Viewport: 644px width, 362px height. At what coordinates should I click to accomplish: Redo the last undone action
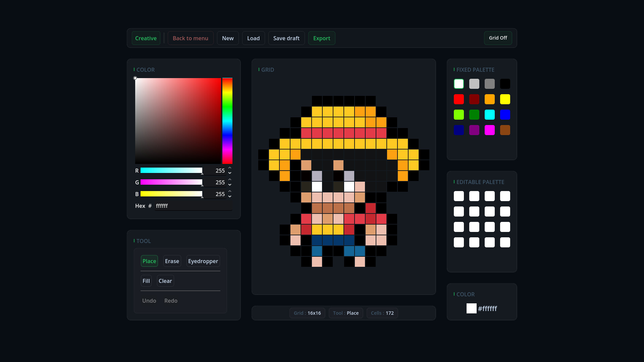(x=171, y=301)
